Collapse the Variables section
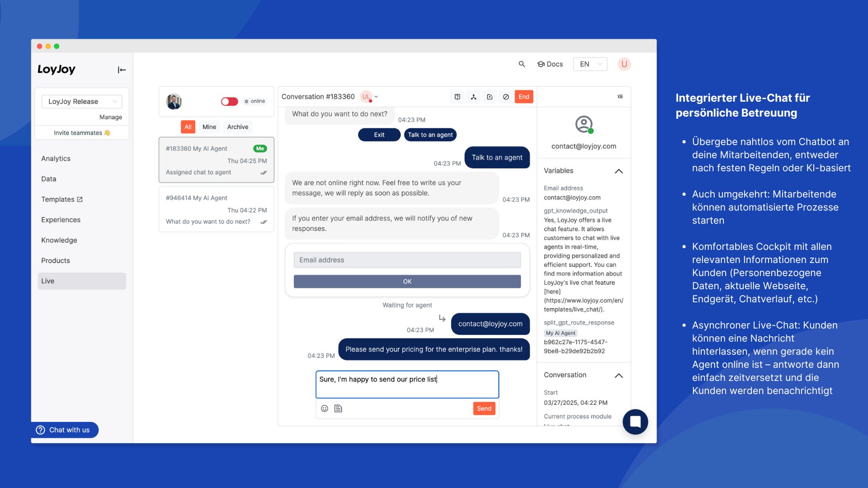868x488 pixels. click(x=618, y=171)
